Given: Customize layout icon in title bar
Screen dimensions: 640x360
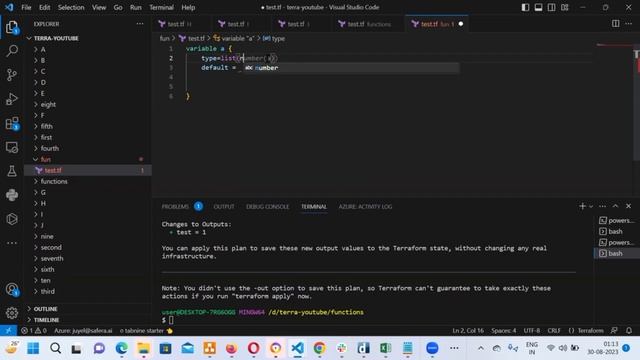Looking at the screenshot, I should point(564,7).
